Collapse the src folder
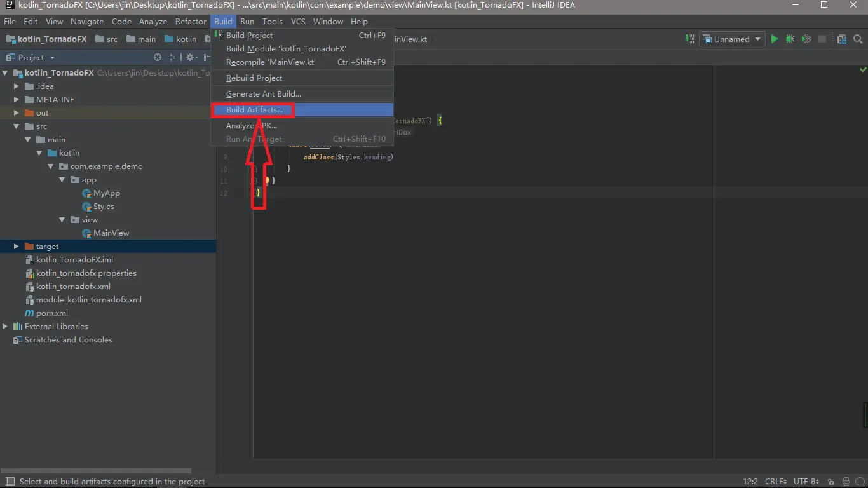Screen dimensions: 868x488 point(17,126)
